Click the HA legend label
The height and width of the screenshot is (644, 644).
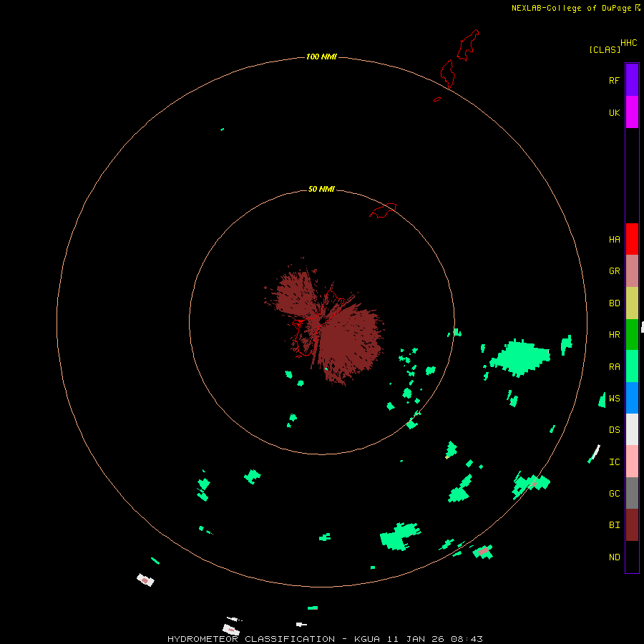coord(614,240)
